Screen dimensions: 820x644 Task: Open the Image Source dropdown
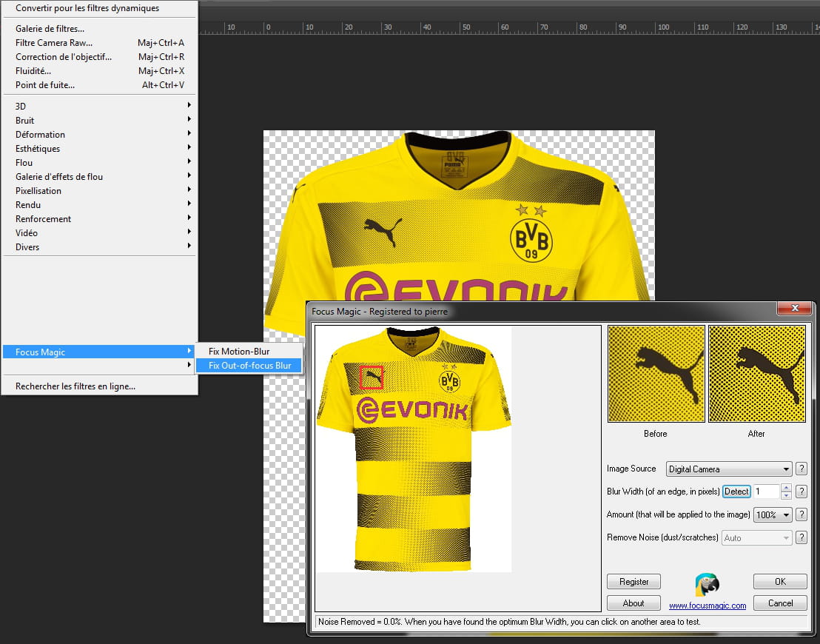click(x=728, y=469)
